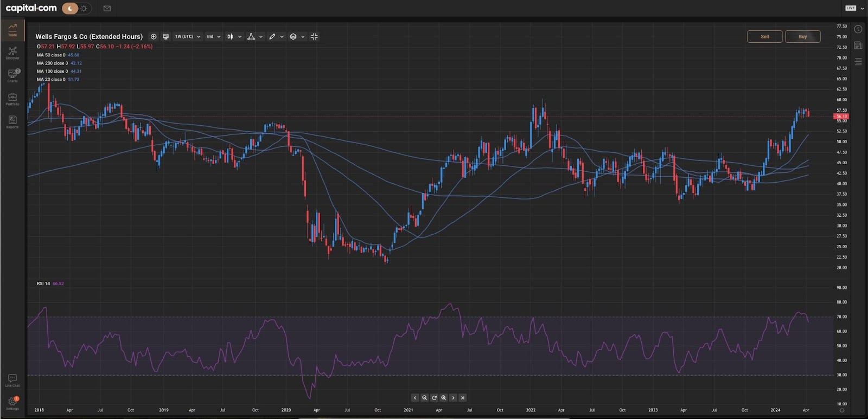Viewport: 868px width, 419px height.
Task: Click the indicators triangle icon
Action: coord(251,36)
